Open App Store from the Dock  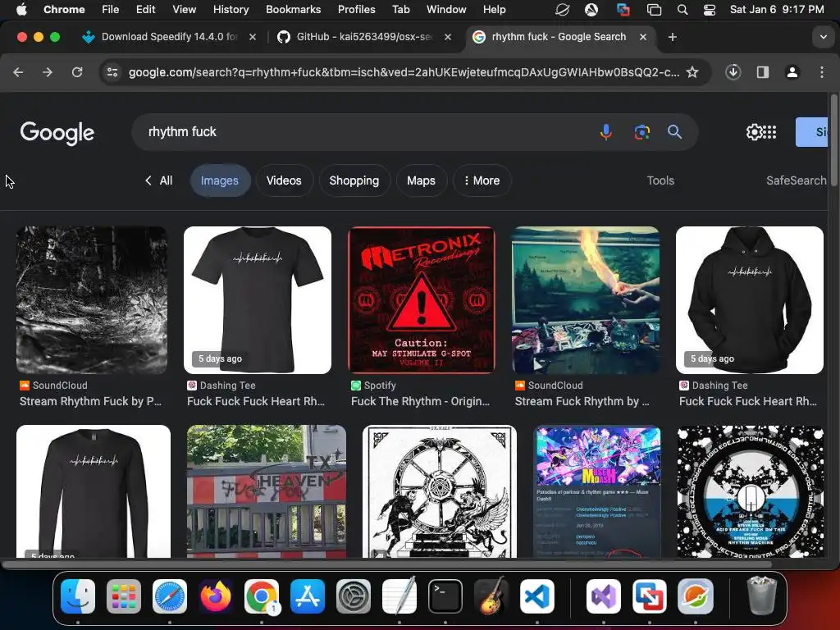[x=308, y=596]
